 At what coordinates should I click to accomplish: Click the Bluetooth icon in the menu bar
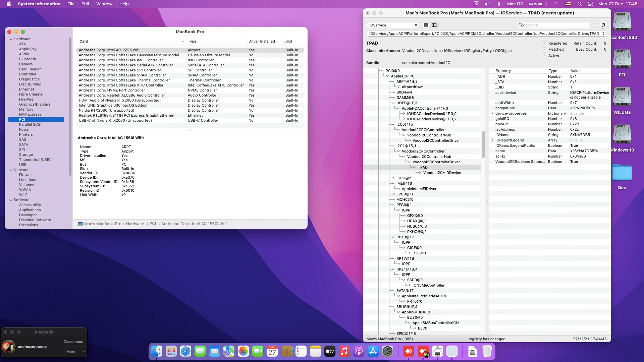click(x=499, y=4)
